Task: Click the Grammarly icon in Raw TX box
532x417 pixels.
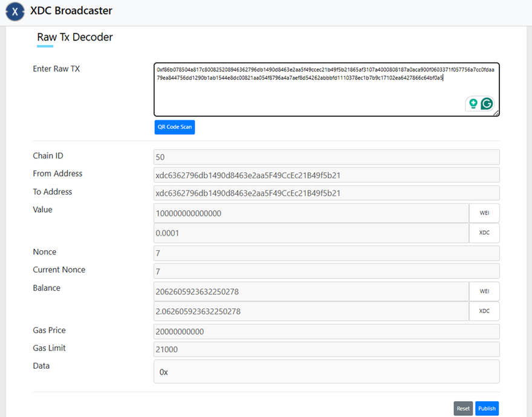Action: [487, 103]
